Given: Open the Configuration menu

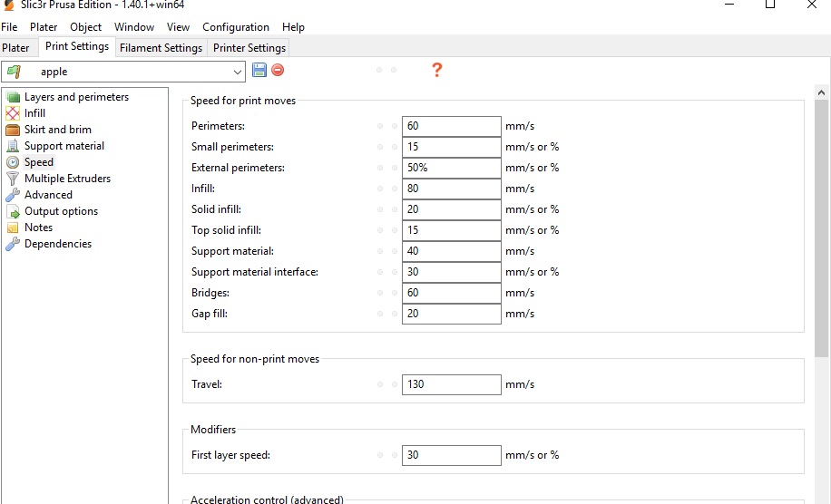Looking at the screenshot, I should point(235,27).
